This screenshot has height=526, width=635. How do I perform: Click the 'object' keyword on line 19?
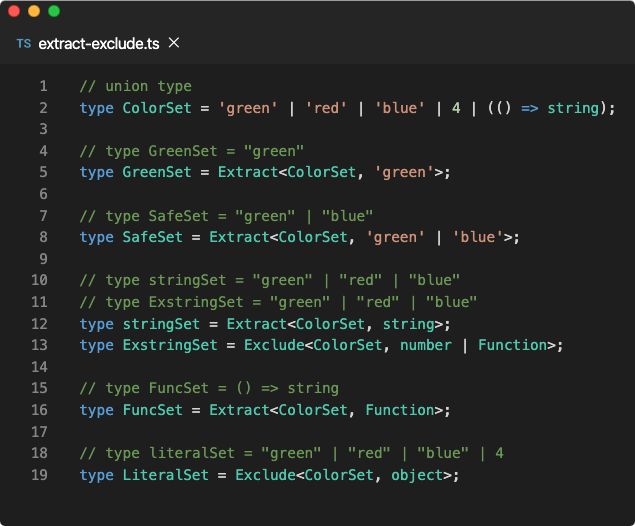417,475
